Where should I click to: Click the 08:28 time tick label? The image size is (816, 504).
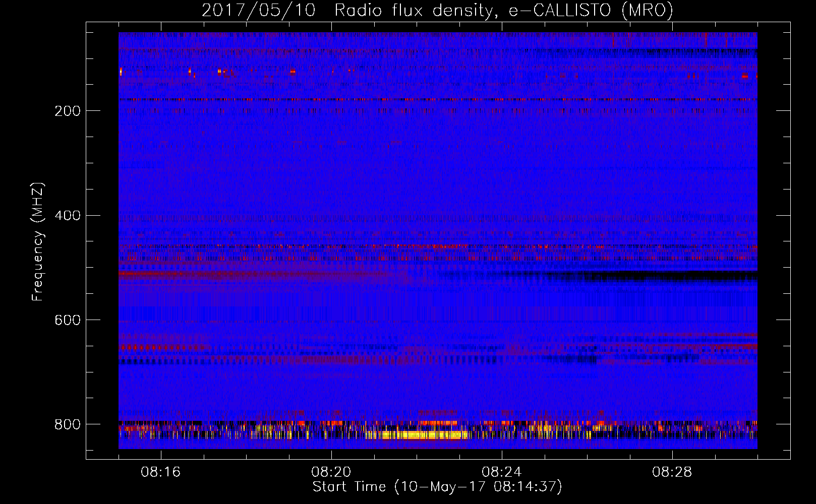pos(672,472)
